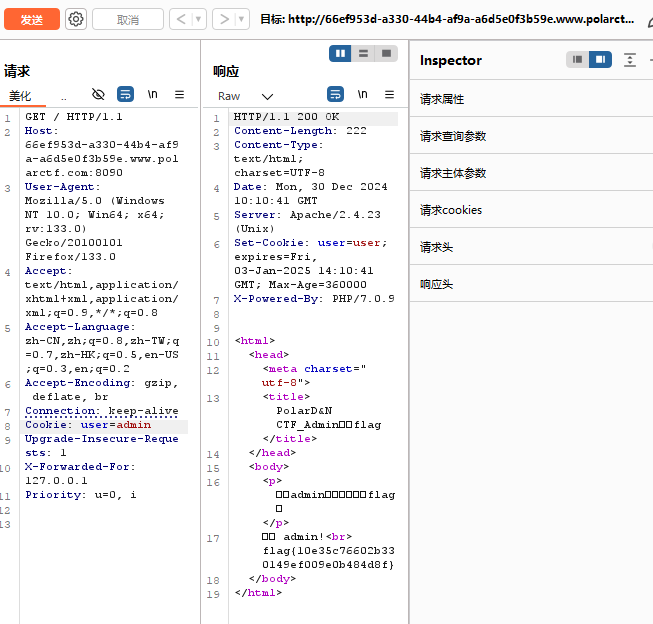Expand 请求属性 section in Inspector
Viewport: 653px width, 624px height.
point(531,99)
